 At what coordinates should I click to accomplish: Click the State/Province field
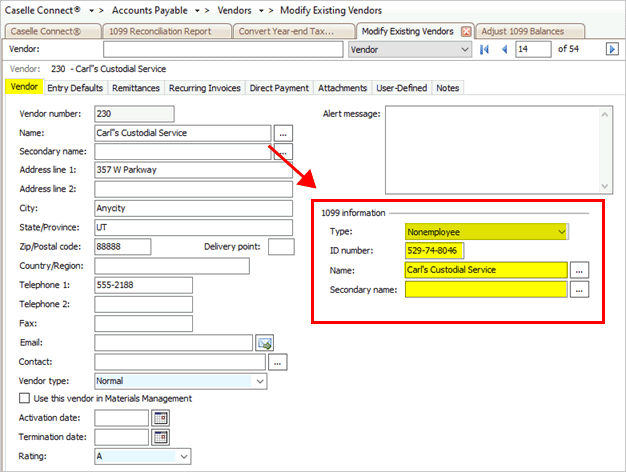pos(193,228)
